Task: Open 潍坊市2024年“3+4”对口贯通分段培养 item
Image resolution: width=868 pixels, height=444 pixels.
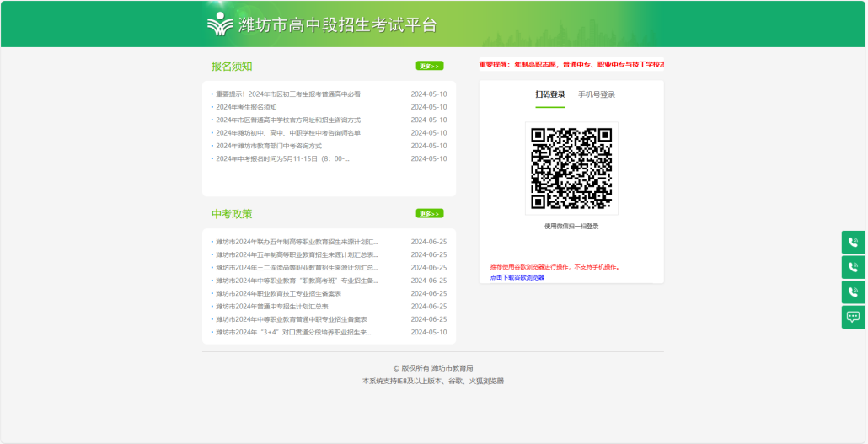Action: click(293, 332)
